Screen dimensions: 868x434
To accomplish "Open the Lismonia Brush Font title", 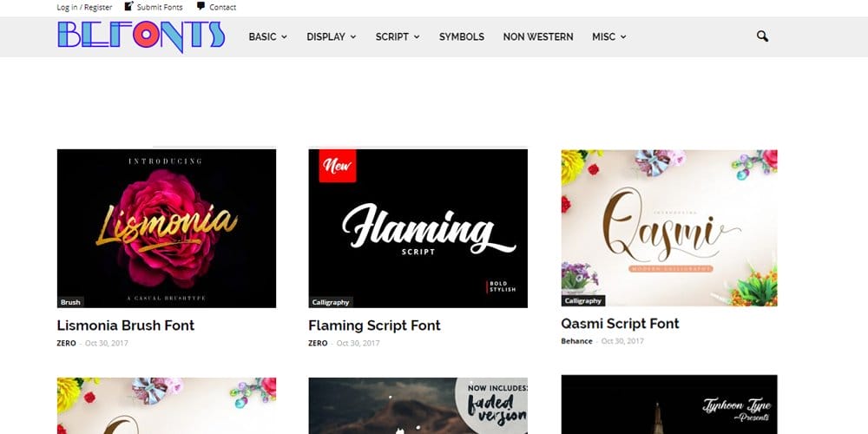I will [x=126, y=325].
